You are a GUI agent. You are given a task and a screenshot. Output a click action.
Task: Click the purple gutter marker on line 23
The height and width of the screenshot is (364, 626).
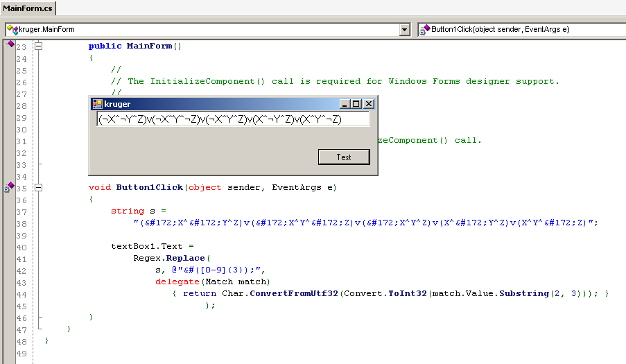10,44
